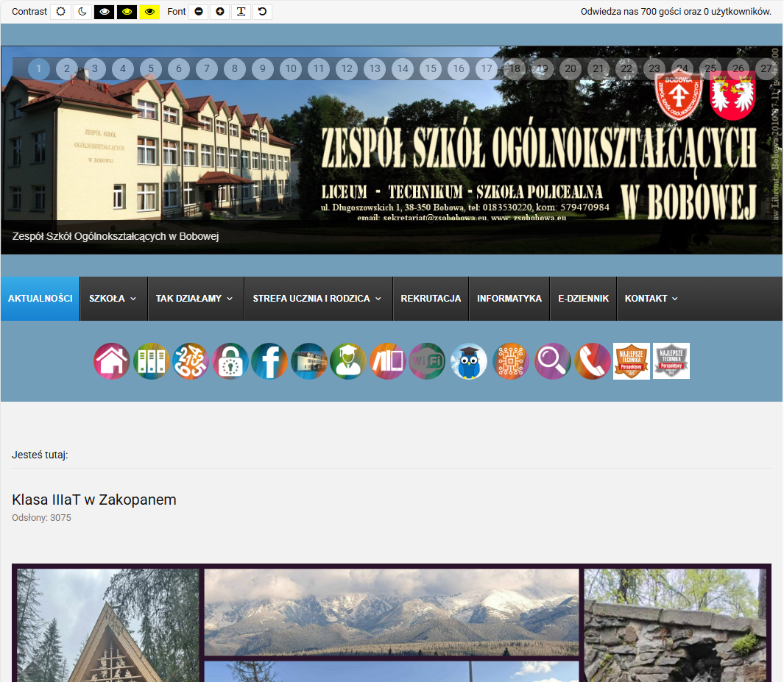
Task: Toggle yellow background high contrast mode
Action: pyautogui.click(x=149, y=12)
